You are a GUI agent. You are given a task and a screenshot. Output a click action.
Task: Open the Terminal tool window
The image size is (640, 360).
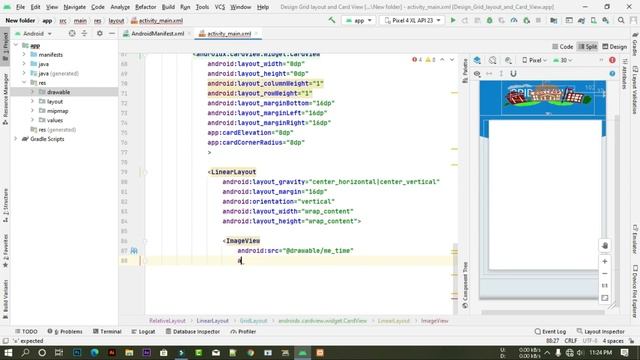click(x=107, y=331)
